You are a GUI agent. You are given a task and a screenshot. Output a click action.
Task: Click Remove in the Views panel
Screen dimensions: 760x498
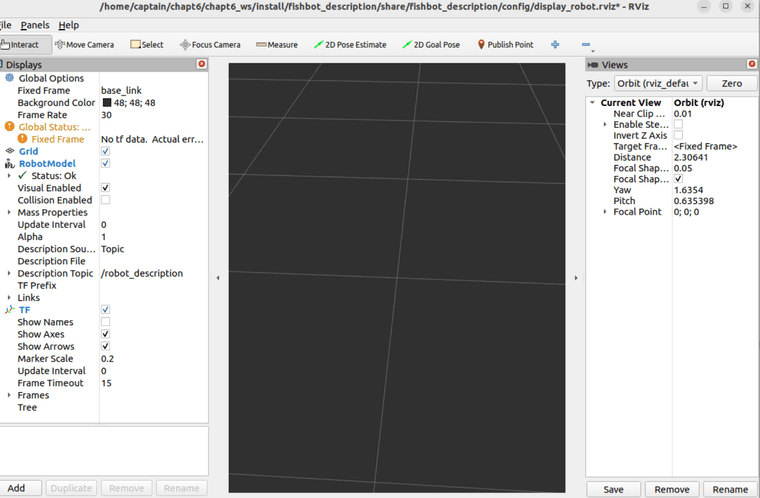[x=672, y=489]
